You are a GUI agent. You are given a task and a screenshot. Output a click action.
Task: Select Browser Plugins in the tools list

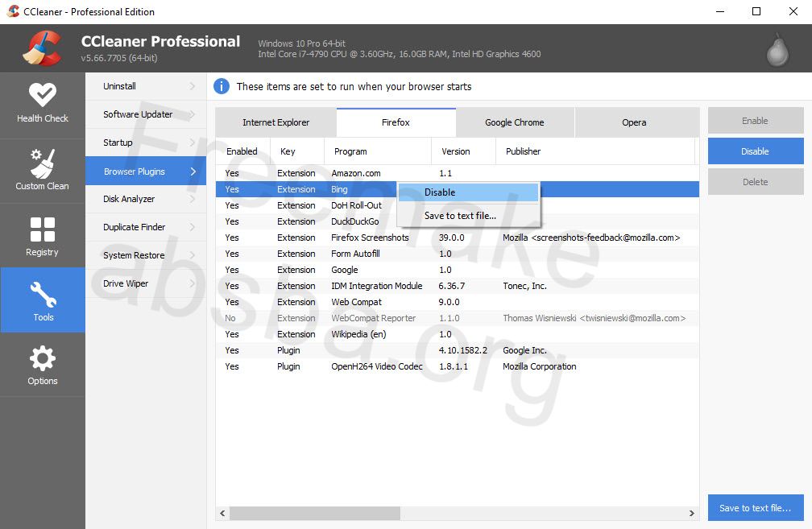(x=146, y=172)
